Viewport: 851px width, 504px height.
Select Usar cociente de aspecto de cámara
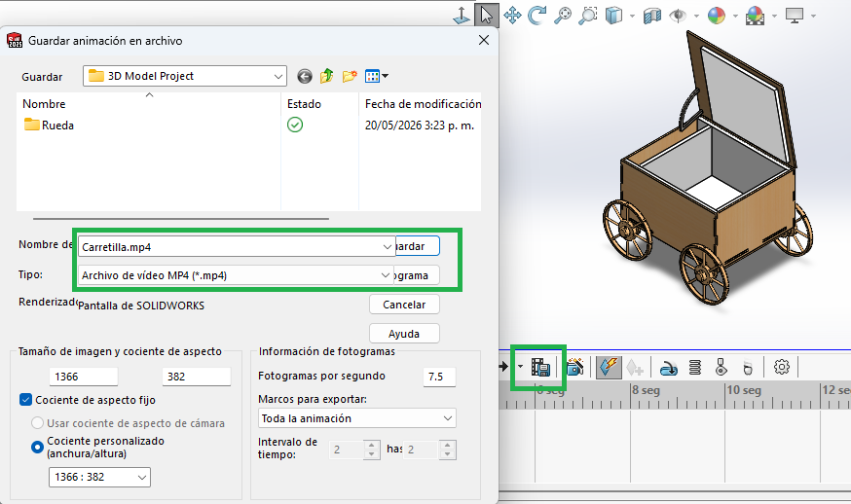click(37, 422)
